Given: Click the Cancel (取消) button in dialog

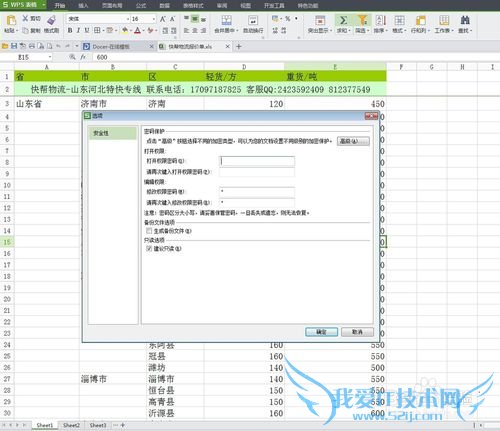Looking at the screenshot, I should tap(357, 332).
